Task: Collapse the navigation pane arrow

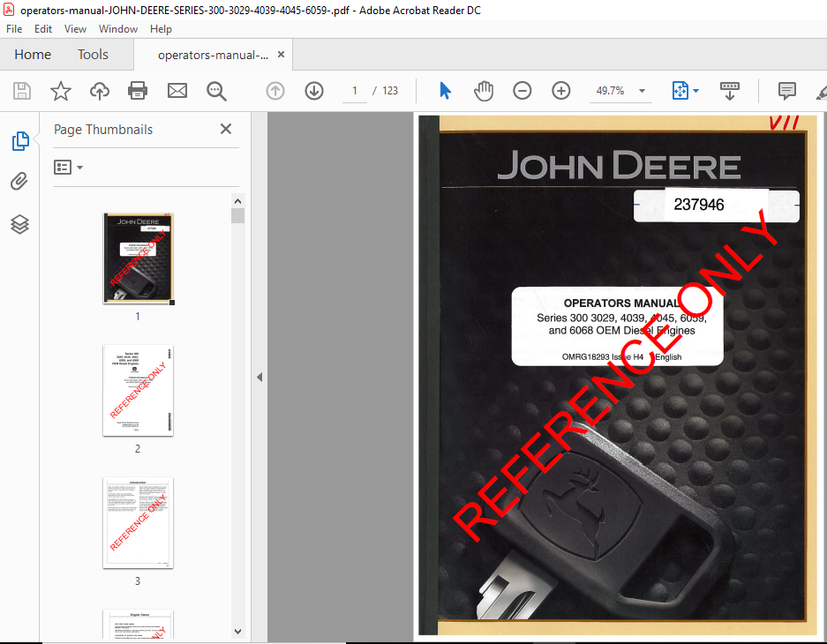Action: (259, 377)
